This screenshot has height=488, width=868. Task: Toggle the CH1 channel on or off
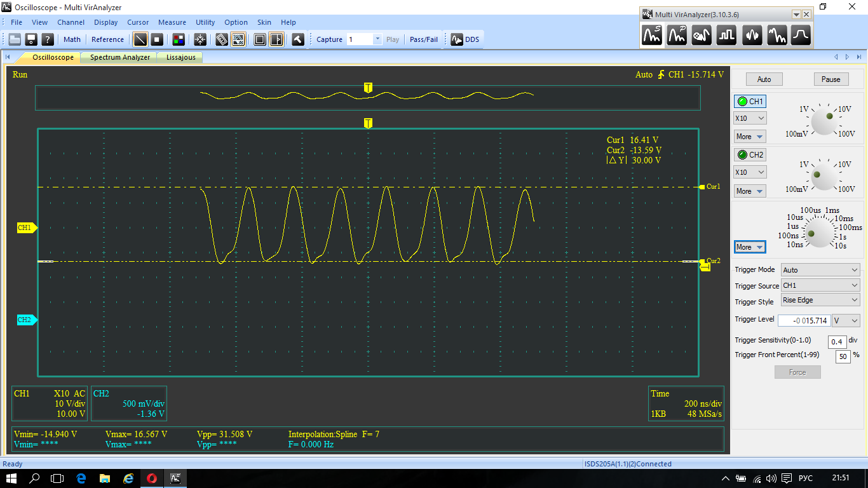(x=750, y=102)
